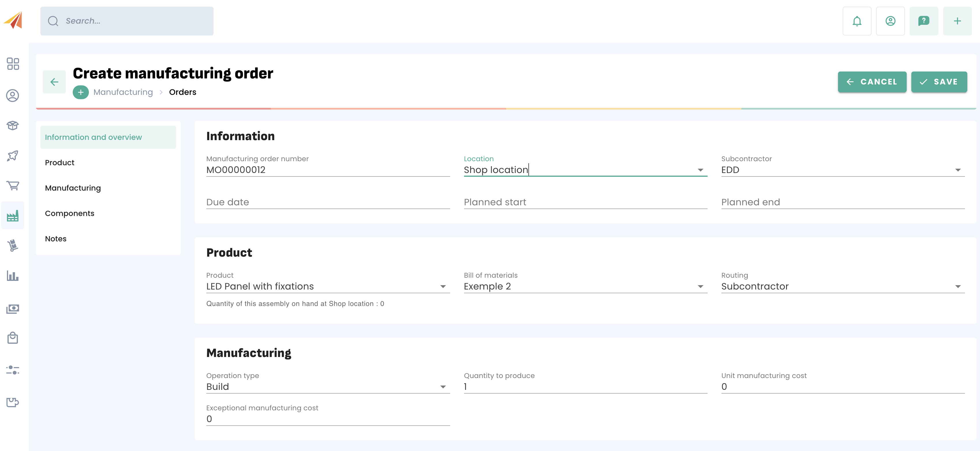Screen dimensions: 980x451
Task: Select the Notes section in the side menu
Action: (55, 239)
